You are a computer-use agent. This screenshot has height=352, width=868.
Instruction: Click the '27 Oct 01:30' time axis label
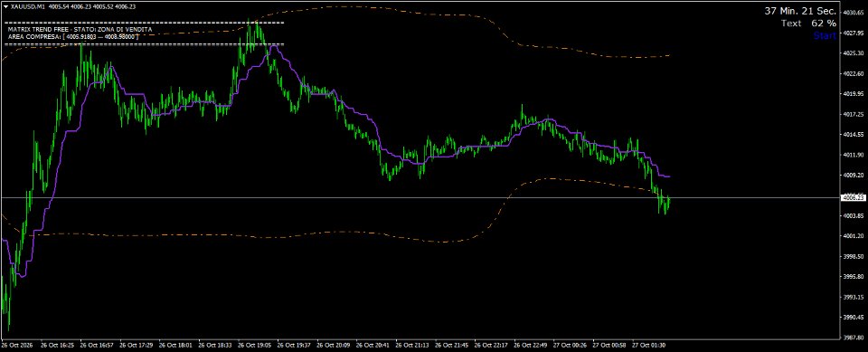[x=649, y=345]
